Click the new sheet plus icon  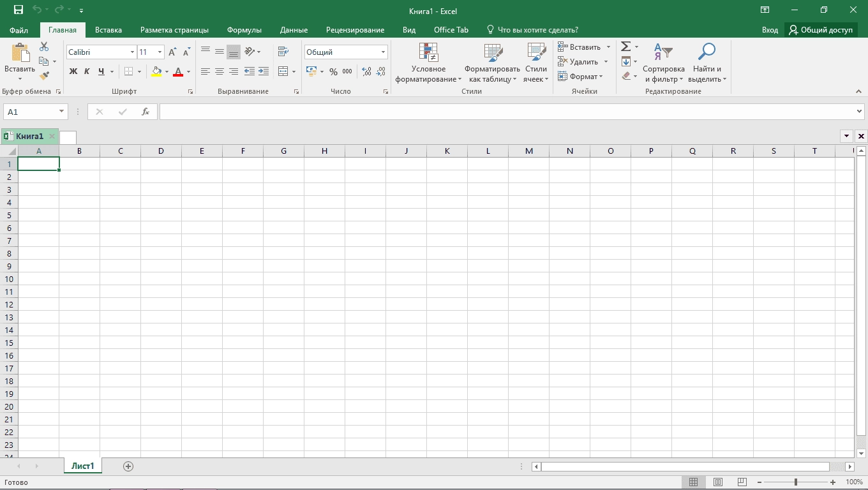coord(128,466)
